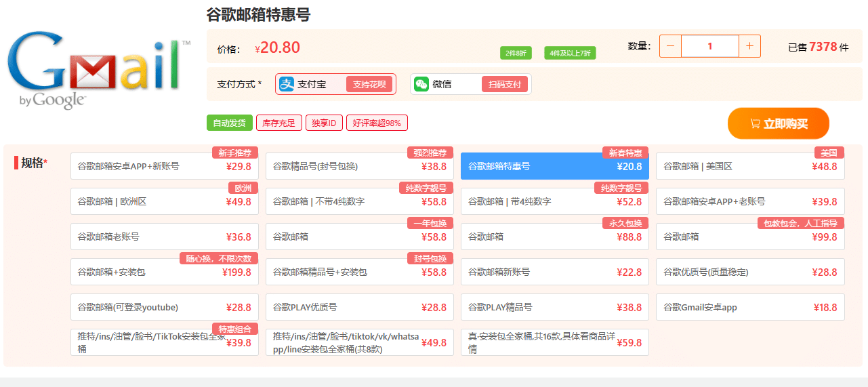Choose 谷歌邮箱老账号 ¥36.8
Viewport: 868px width, 387px height.
[165, 237]
